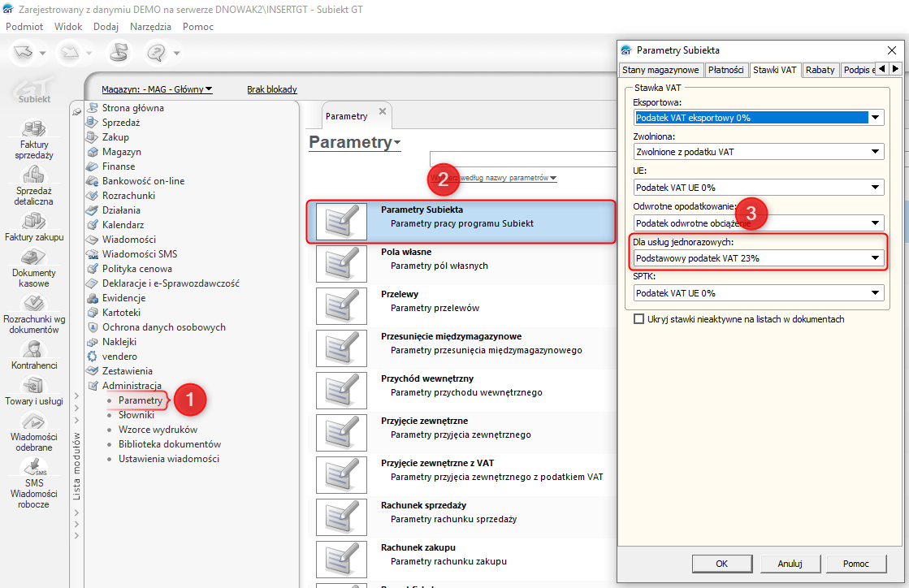Select Biblioteka dokumentów under Administracja
The image size is (909, 588).
coord(170,443)
